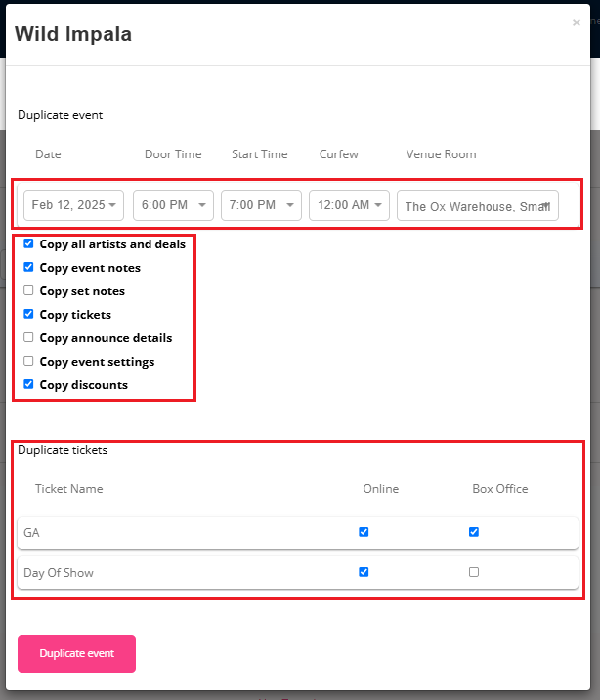
Task: Click the pink Duplicate event button
Action: (x=77, y=654)
